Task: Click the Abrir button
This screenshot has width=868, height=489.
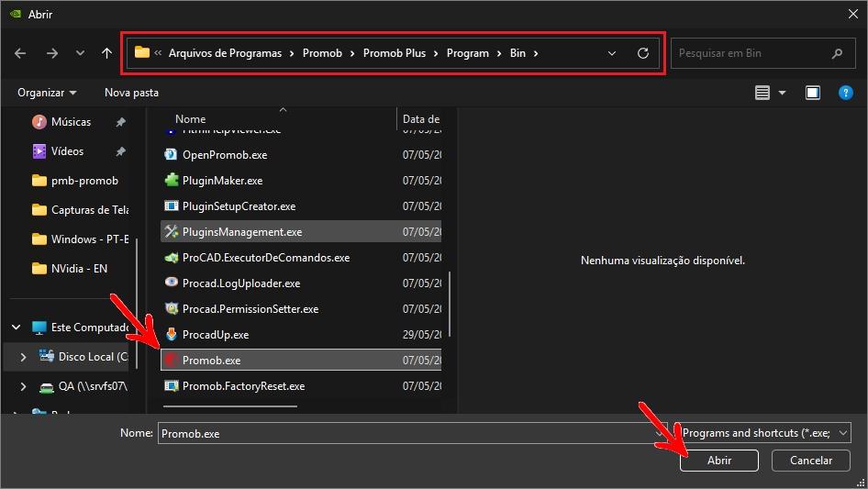Action: [719, 461]
